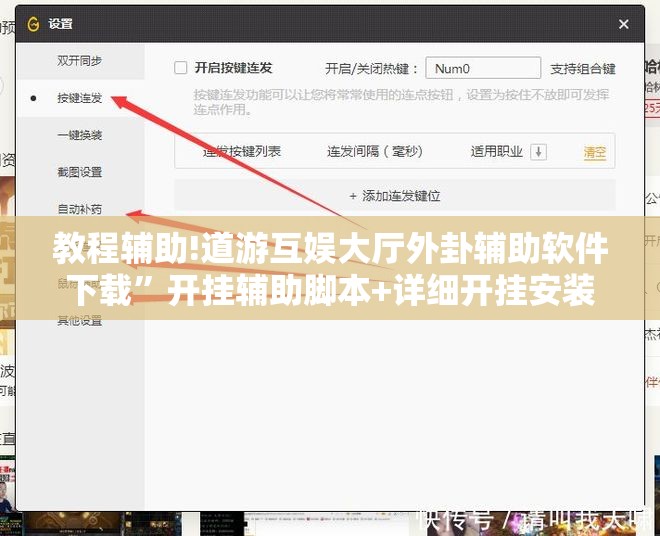Expand the 适用职业 dropdown arrow
The width and height of the screenshot is (660, 536).
pos(538,152)
